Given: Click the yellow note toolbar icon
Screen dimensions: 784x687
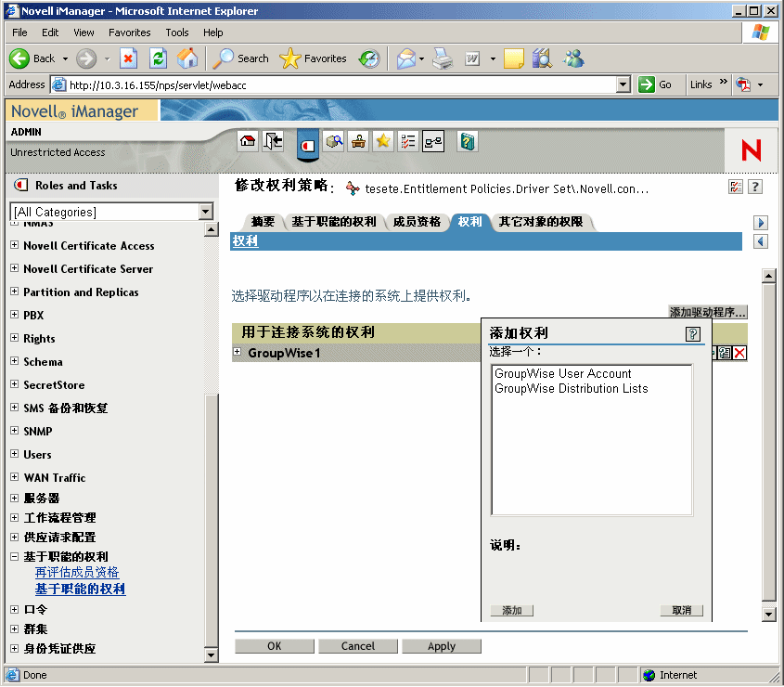Looking at the screenshot, I should [513, 58].
